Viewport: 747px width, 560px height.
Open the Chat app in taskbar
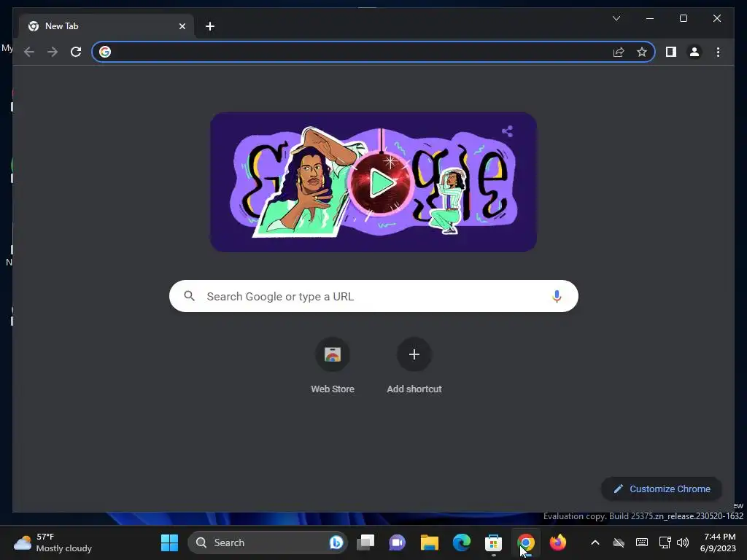[x=397, y=542]
